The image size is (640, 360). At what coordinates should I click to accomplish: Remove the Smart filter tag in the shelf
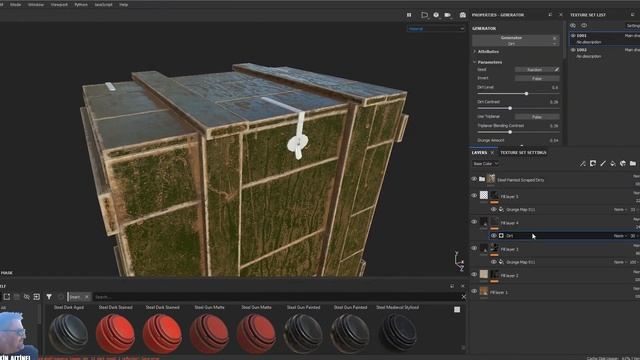pyautogui.click(x=87, y=297)
